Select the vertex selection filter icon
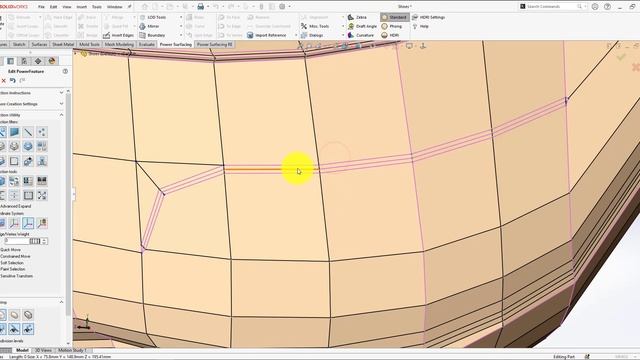This screenshot has height=360, width=640. click(42, 132)
